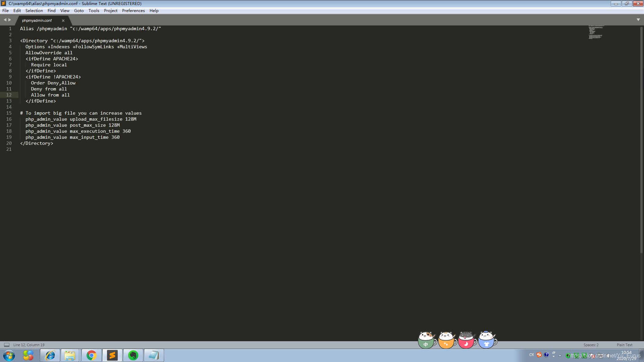Click the post_max_size 128M line

click(72, 125)
